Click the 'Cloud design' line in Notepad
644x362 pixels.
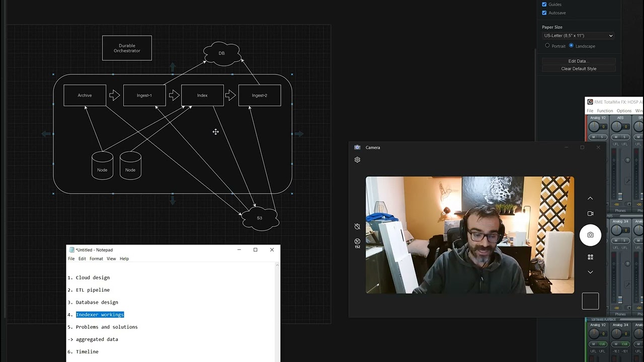click(93, 278)
